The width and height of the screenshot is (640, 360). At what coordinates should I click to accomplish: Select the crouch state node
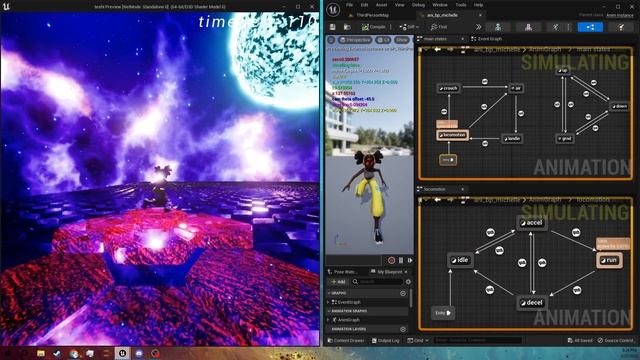click(448, 88)
